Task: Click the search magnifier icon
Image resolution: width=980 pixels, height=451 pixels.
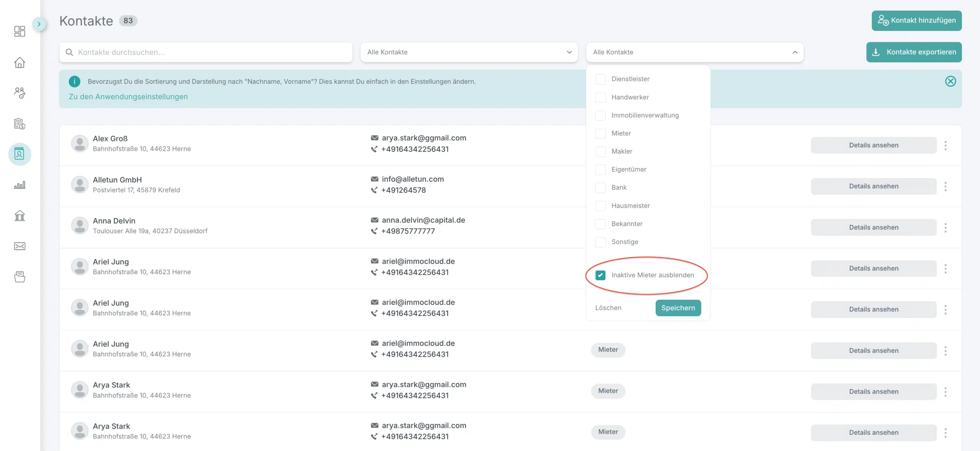Action: pos(69,52)
